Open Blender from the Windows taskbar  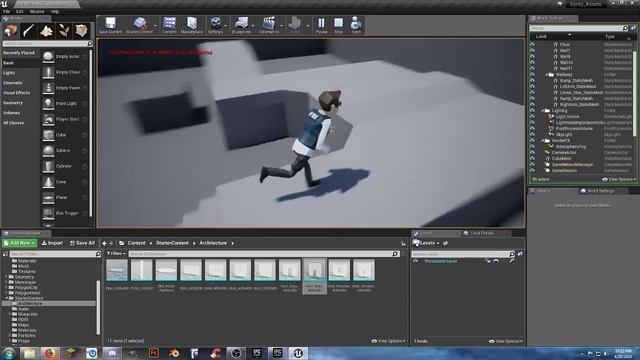click(174, 353)
